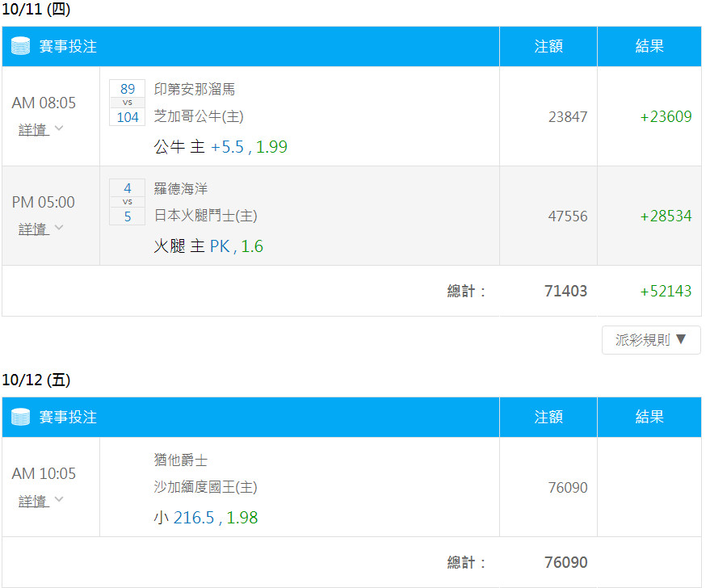Click the 注額 column header for 10/11

click(548, 46)
